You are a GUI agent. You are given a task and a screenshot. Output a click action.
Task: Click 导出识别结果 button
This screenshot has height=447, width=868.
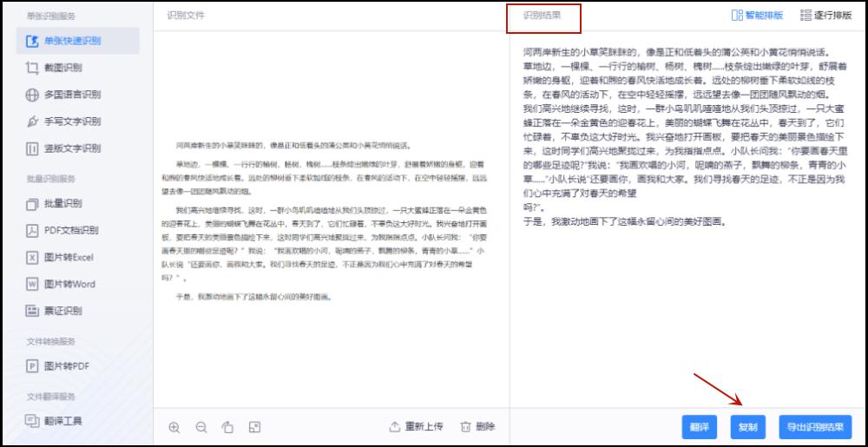815,427
